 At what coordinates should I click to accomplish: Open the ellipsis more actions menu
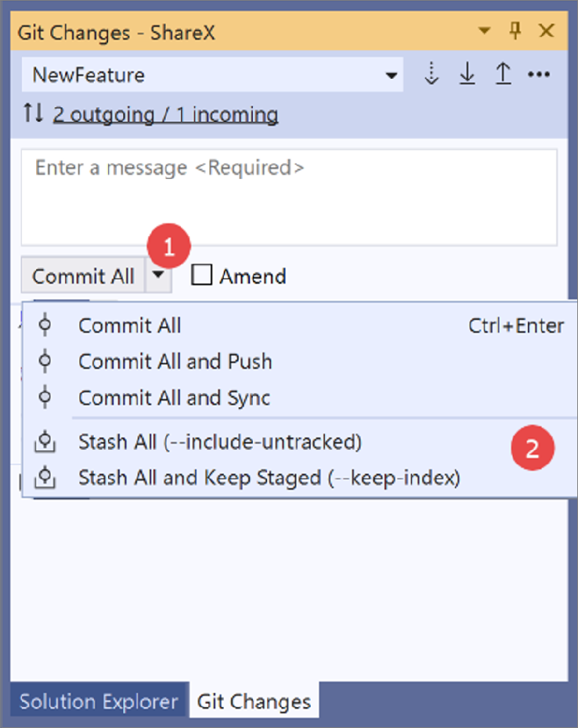coord(538,74)
